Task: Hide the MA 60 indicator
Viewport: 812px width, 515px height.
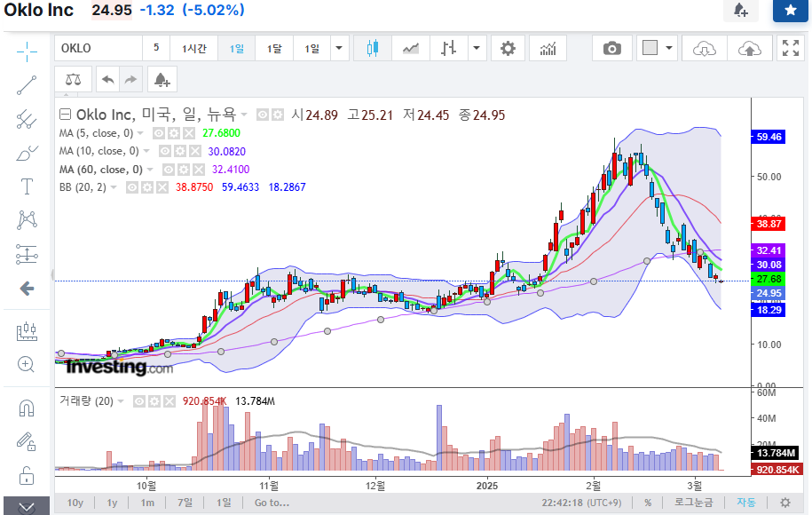Action: click(x=169, y=170)
